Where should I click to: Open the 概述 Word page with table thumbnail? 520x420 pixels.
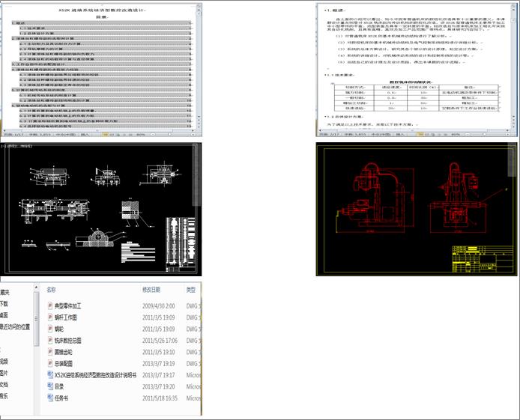click(417, 70)
